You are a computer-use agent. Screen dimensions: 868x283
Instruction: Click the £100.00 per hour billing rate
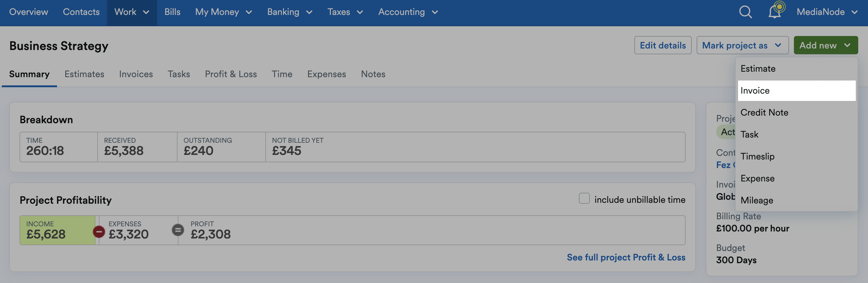752,228
